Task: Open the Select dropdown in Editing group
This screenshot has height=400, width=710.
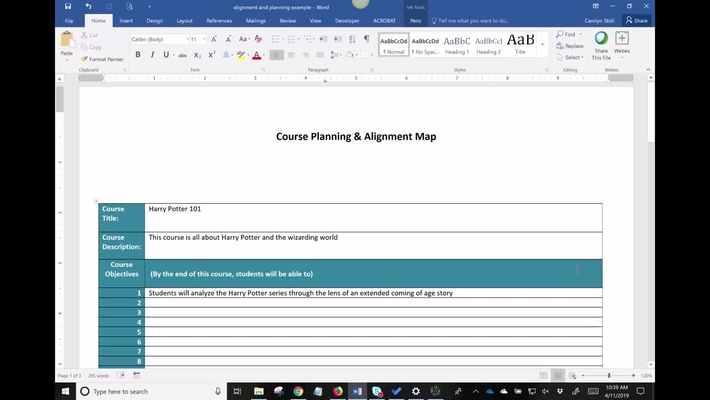Action: tap(570, 58)
